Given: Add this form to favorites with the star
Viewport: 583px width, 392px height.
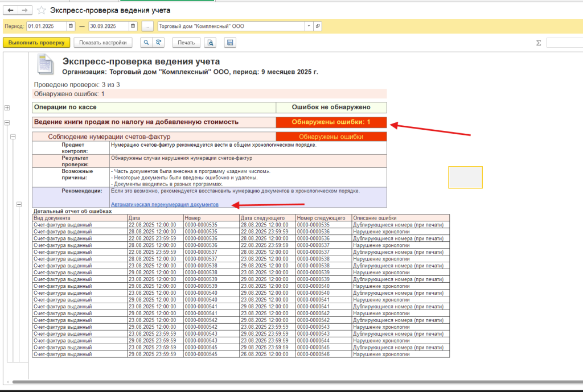Looking at the screenshot, I should click(41, 10).
